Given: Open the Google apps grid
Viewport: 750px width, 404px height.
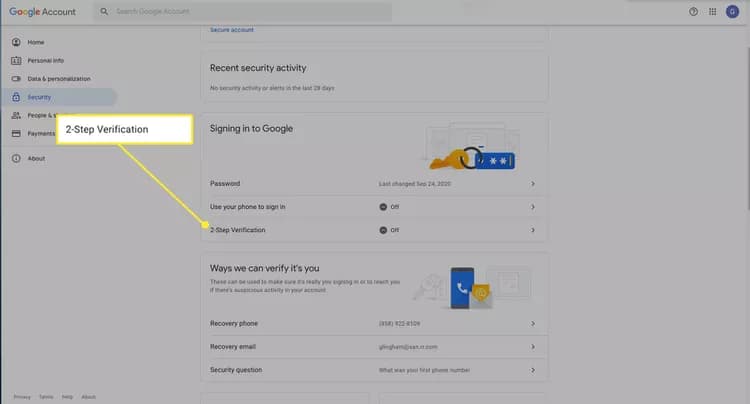Looking at the screenshot, I should tap(713, 11).
